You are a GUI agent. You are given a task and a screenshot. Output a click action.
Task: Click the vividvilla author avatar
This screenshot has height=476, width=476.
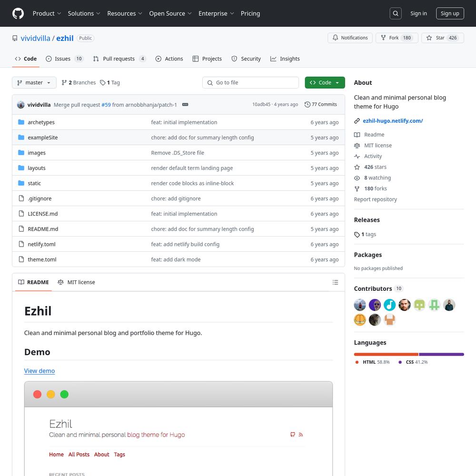(x=20, y=105)
